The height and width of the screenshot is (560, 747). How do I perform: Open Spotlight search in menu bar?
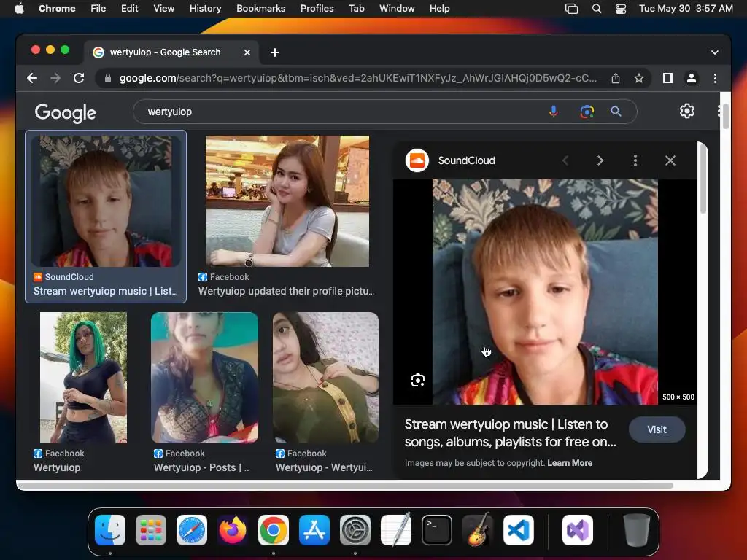597,9
